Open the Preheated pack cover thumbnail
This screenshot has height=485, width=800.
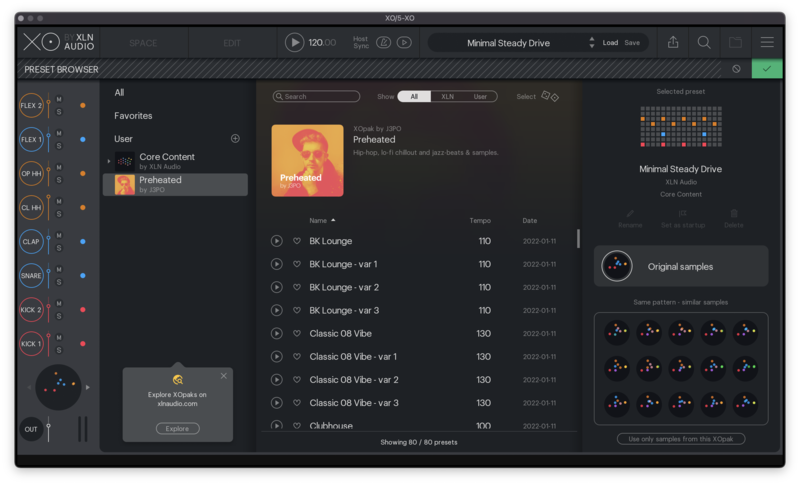tap(307, 161)
